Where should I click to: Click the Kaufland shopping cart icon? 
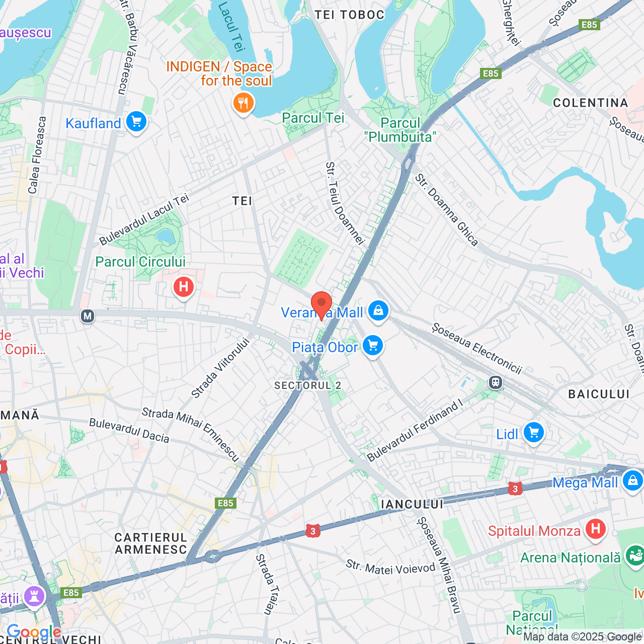click(x=136, y=122)
